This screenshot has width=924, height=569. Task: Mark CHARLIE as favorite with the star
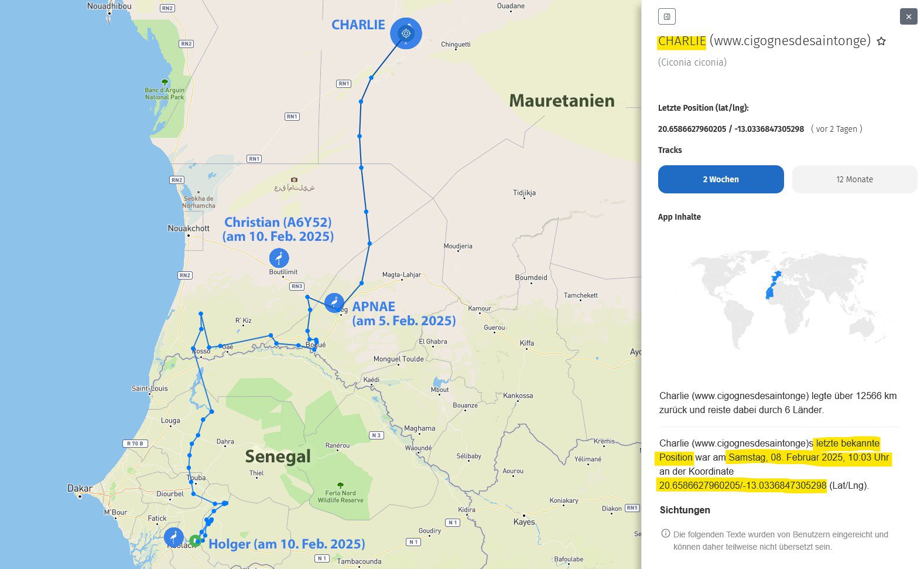(x=881, y=42)
